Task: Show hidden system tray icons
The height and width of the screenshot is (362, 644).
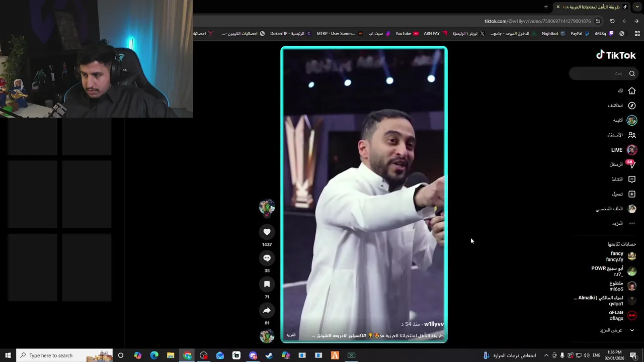Action: pos(546,355)
